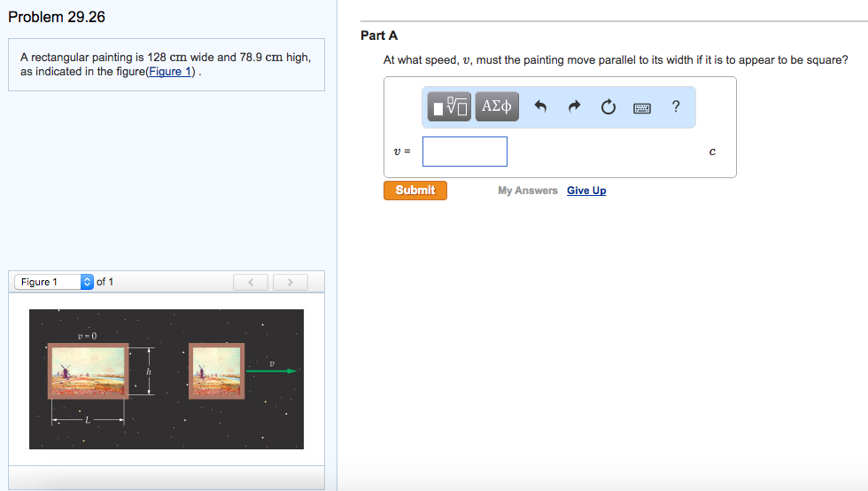Open the Greek symbols ΑΣφ palette

point(496,107)
